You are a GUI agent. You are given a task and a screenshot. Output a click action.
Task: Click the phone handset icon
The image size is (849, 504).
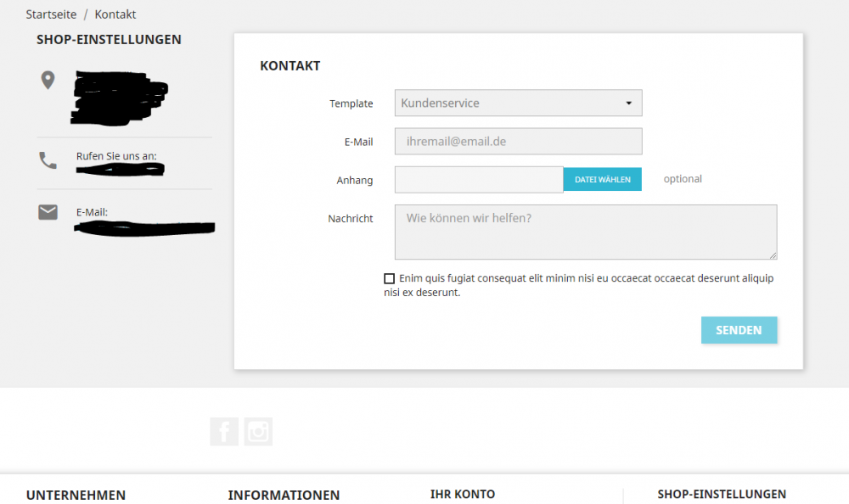48,160
